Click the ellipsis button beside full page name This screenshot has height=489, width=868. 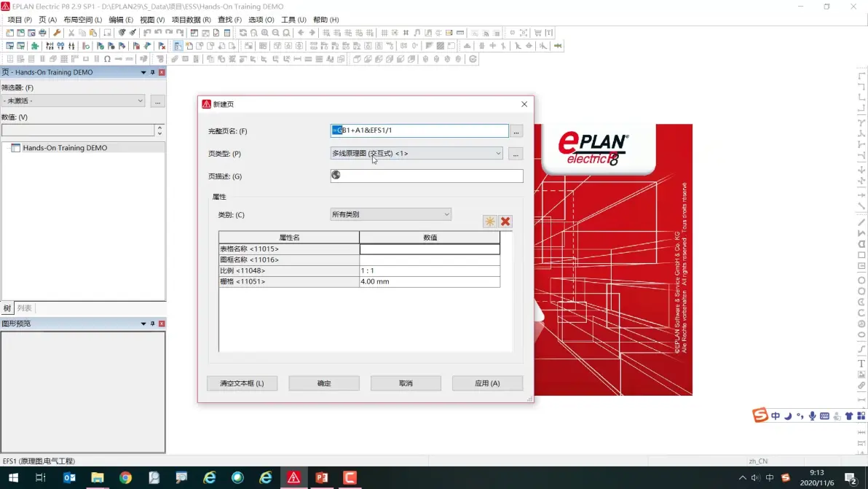tap(516, 131)
